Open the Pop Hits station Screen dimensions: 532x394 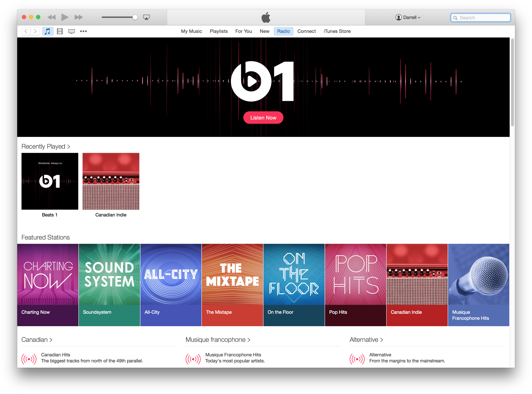click(355, 285)
